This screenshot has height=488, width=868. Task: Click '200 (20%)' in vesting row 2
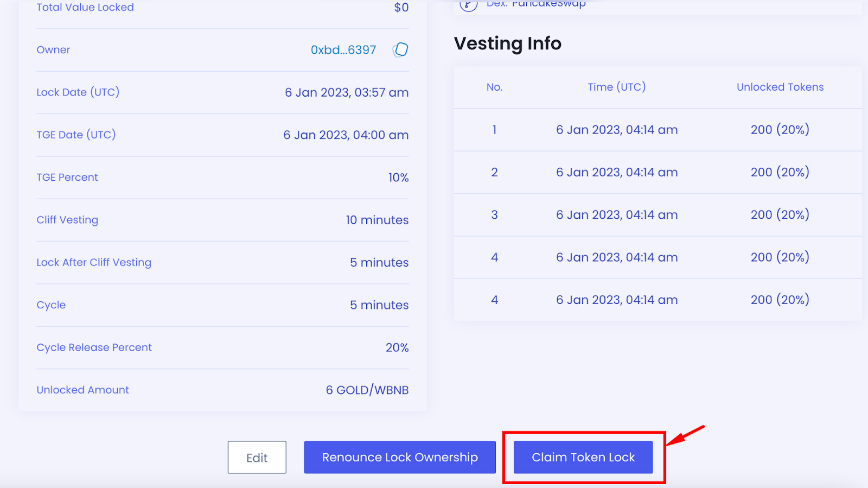tap(780, 172)
